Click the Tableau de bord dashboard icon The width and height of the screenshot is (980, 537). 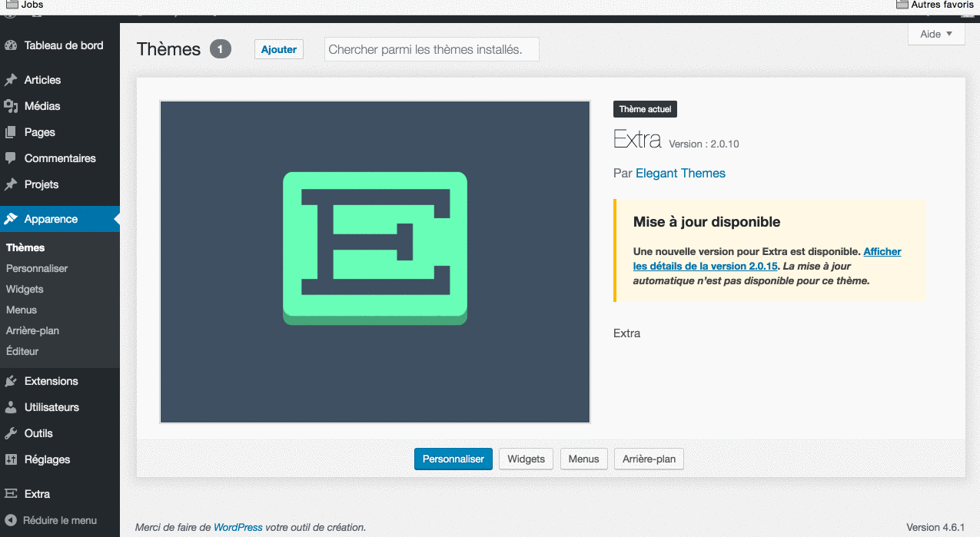coord(11,45)
